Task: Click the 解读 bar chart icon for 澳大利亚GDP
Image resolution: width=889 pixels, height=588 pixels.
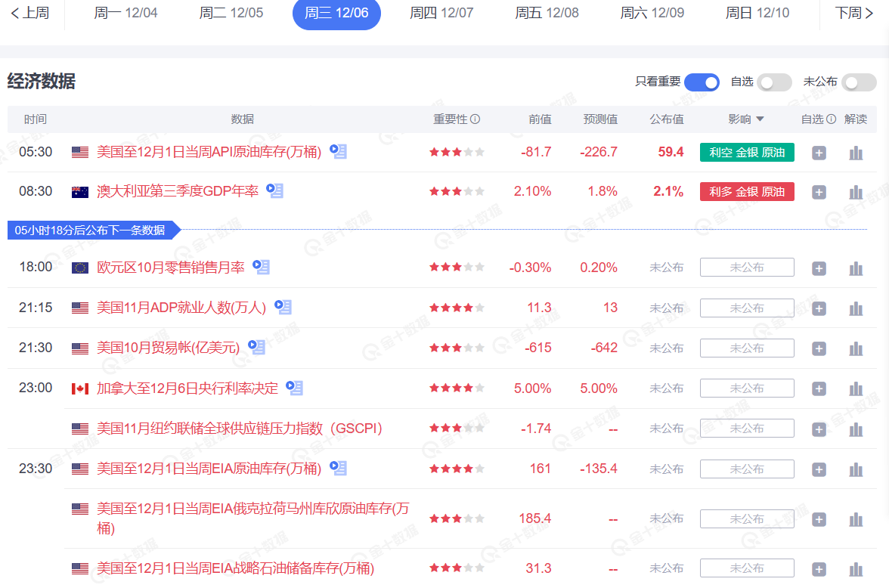Action: (855, 191)
